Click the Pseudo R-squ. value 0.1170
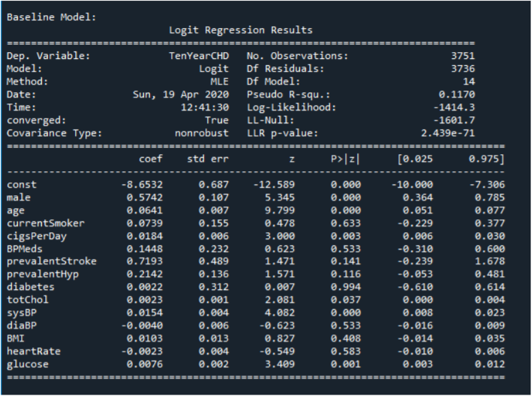Viewport: 532px width, 396px height. click(457, 95)
